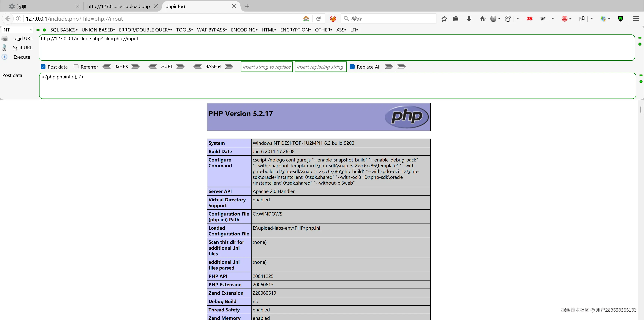Viewport: 644px width, 320px height.
Task: Click the home toolbar icon
Action: click(482, 19)
